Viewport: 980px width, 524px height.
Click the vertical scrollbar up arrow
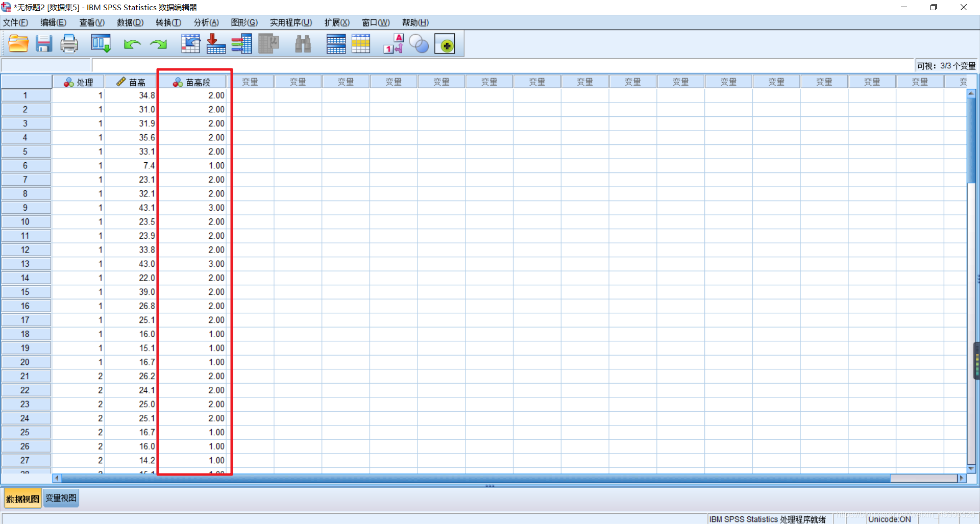971,93
